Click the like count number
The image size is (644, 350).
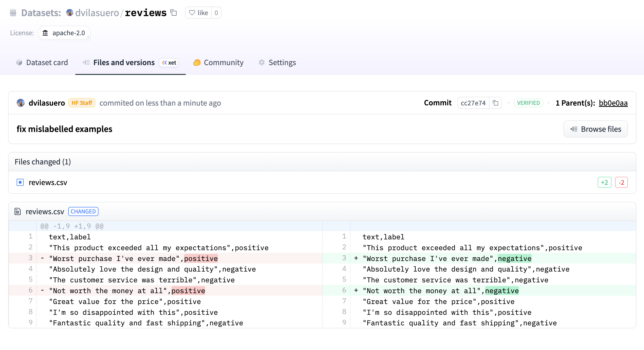point(216,13)
